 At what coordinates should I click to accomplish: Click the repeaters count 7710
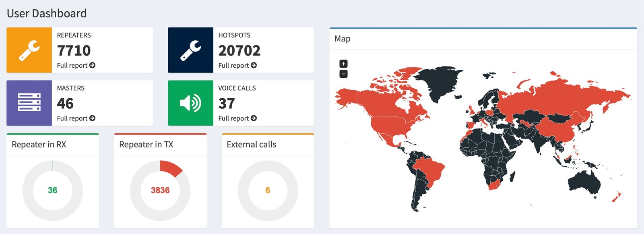[74, 51]
